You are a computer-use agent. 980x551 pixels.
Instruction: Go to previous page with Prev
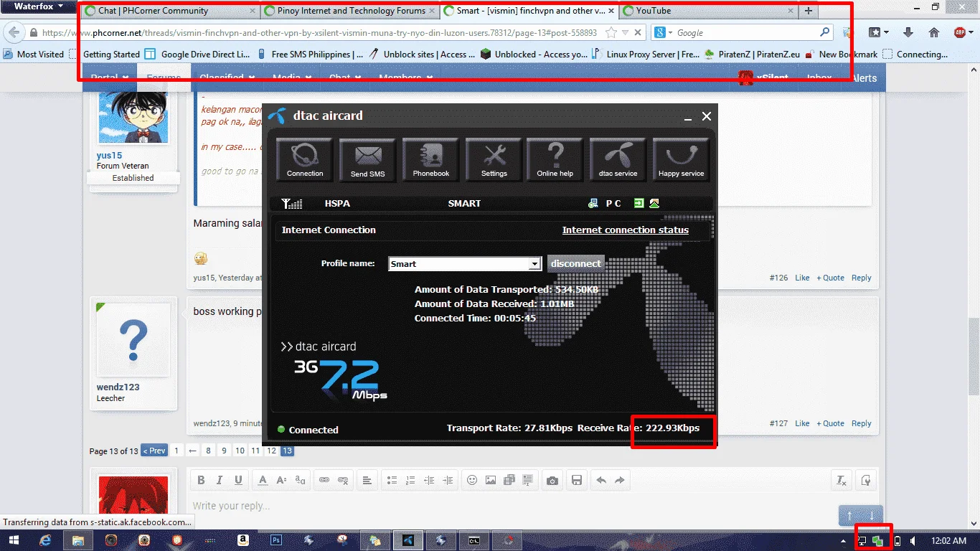[154, 451]
